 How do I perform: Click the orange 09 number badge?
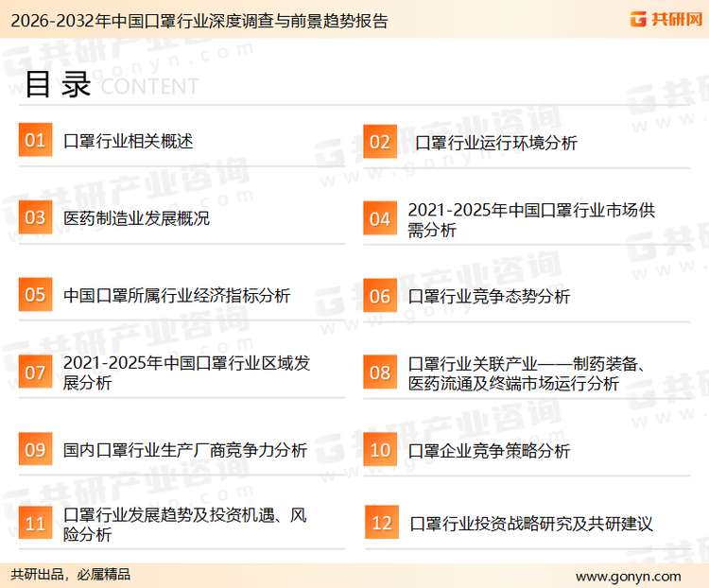35,449
